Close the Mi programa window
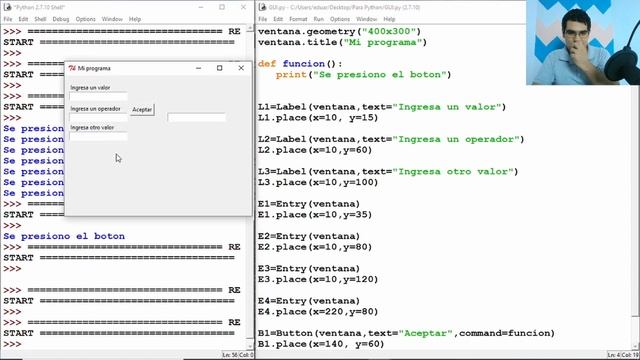This screenshot has width=640, height=360. tap(241, 68)
